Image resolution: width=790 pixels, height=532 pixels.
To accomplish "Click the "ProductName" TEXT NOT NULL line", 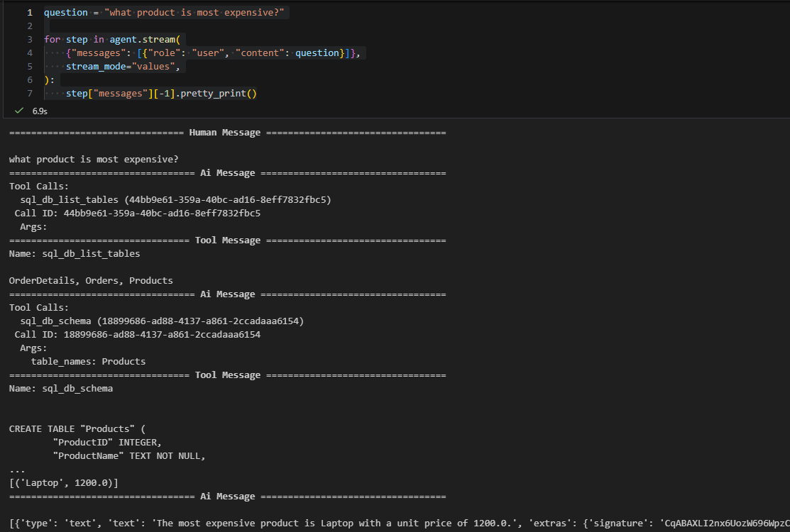I will (129, 456).
